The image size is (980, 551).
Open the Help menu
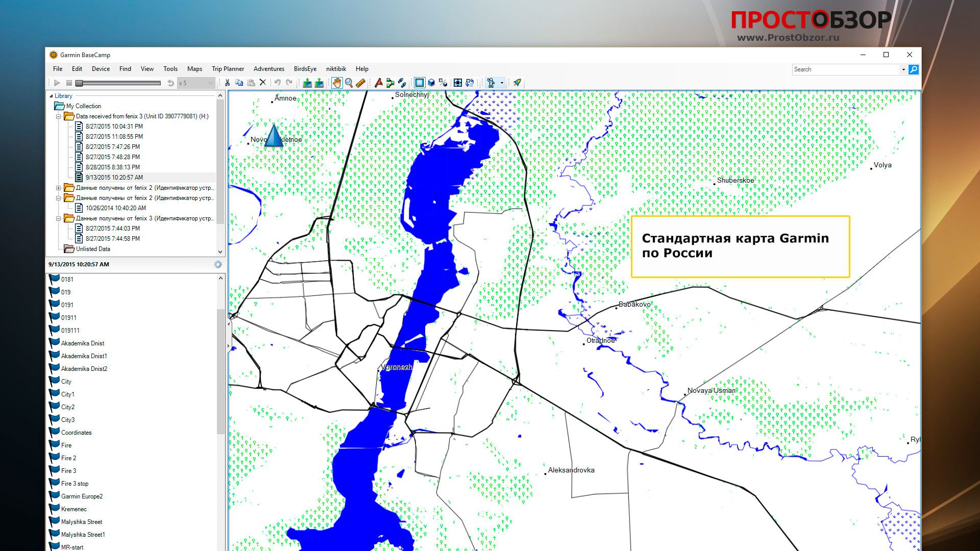tap(362, 69)
